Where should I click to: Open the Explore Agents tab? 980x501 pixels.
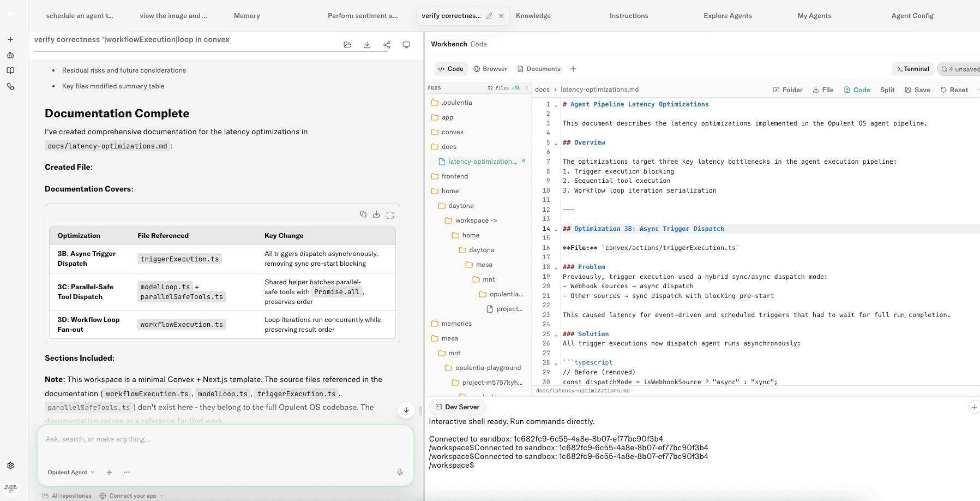click(x=728, y=16)
